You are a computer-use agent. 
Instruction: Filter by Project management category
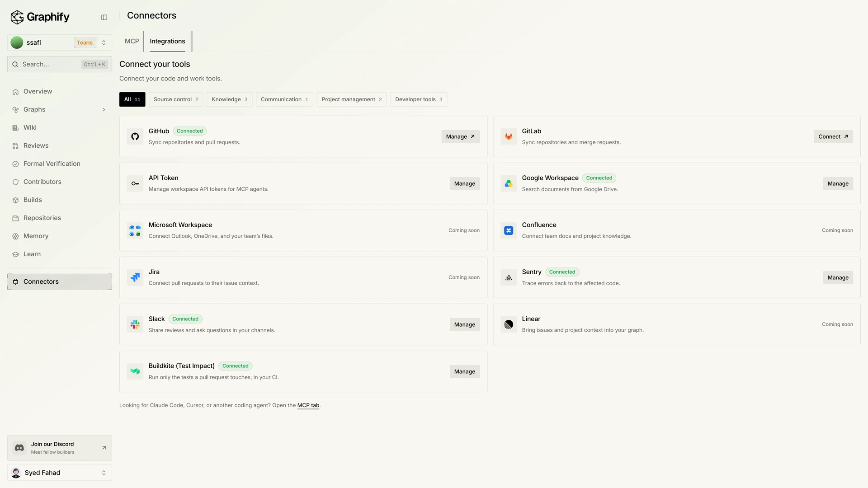pos(352,99)
